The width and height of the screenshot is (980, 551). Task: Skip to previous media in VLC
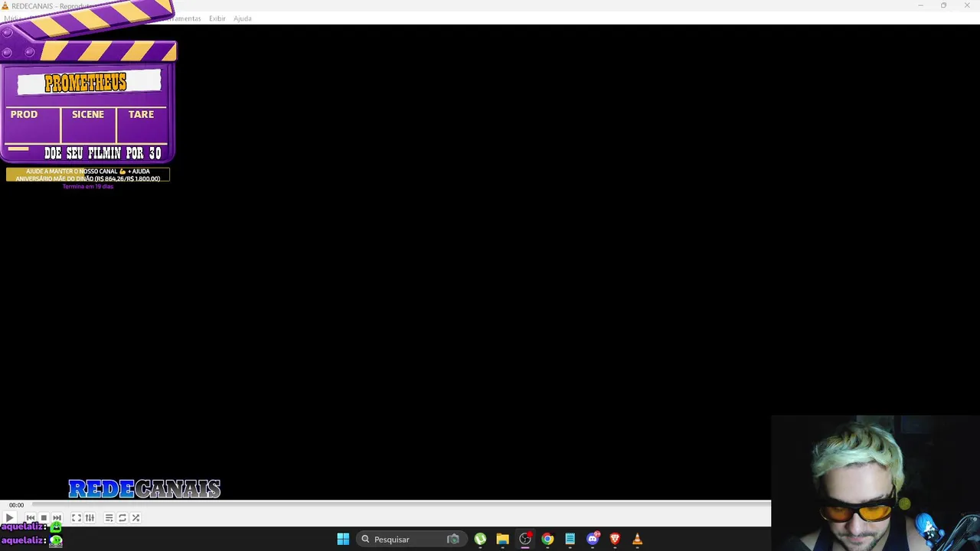coord(31,518)
